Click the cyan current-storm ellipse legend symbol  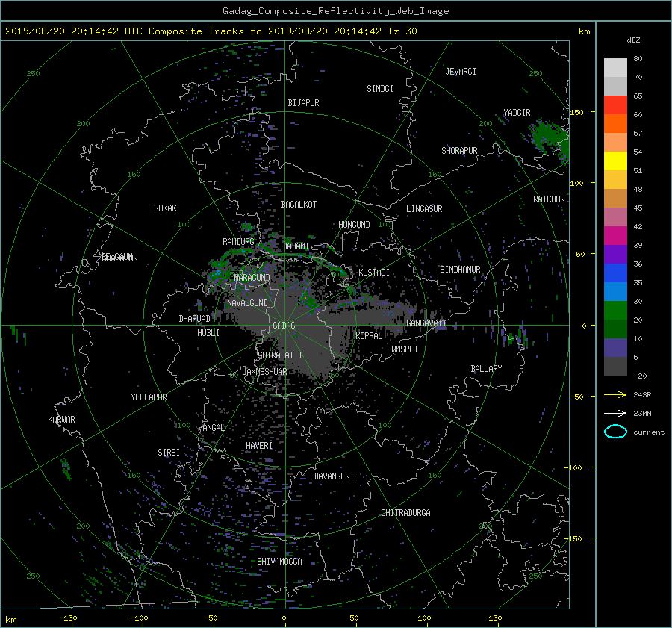coord(615,432)
